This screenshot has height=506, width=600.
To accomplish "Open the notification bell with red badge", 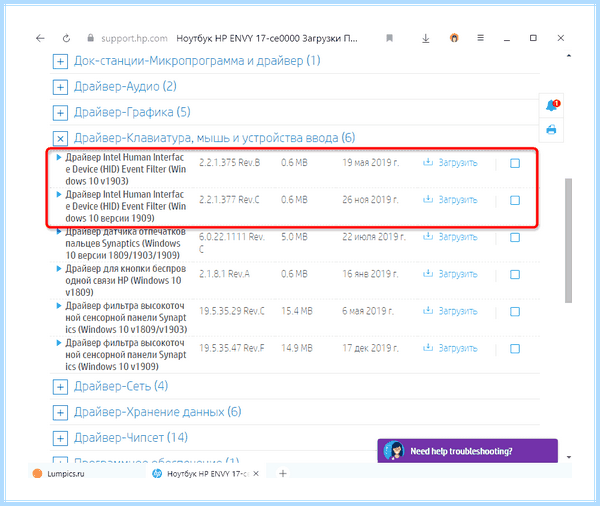I will [552, 105].
